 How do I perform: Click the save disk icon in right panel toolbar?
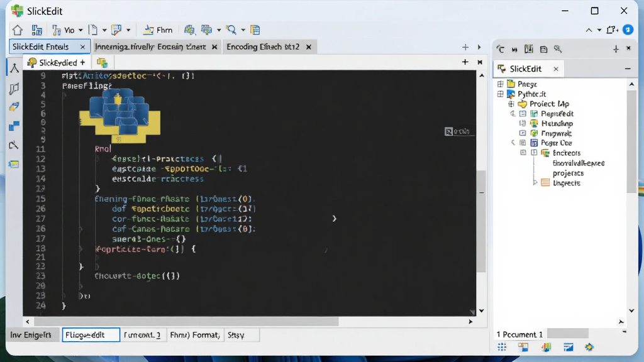click(x=543, y=49)
